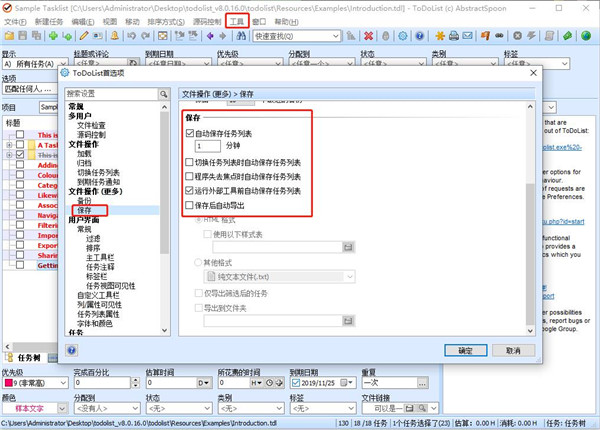Click the green tag icon at the toolbar end

pyautogui.click(x=568, y=36)
